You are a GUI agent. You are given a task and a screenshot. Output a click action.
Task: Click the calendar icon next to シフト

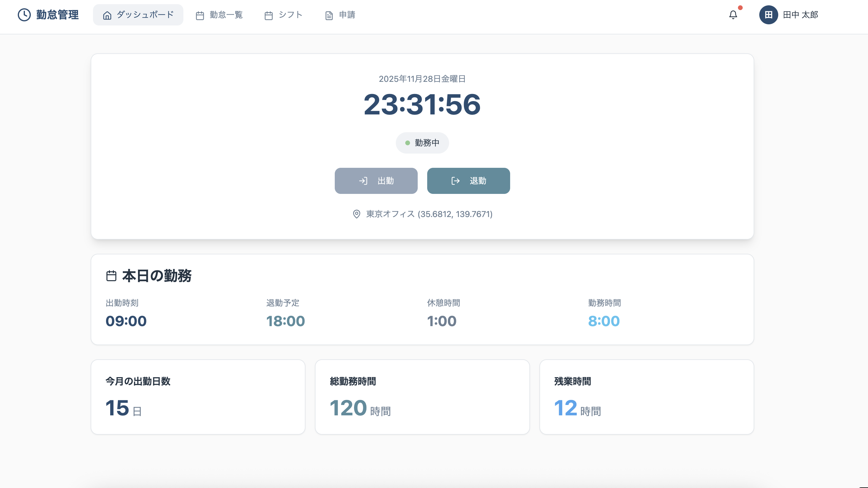[269, 15]
